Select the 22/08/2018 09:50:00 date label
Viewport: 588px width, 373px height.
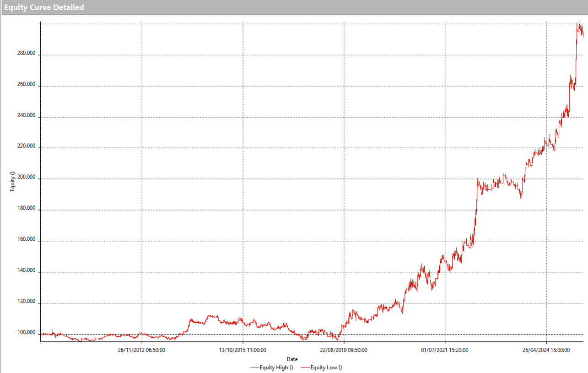[344, 351]
